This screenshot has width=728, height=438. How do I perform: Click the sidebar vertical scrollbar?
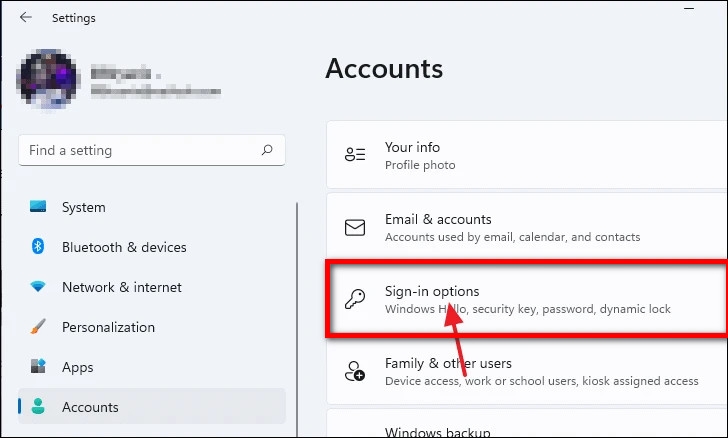click(x=297, y=320)
